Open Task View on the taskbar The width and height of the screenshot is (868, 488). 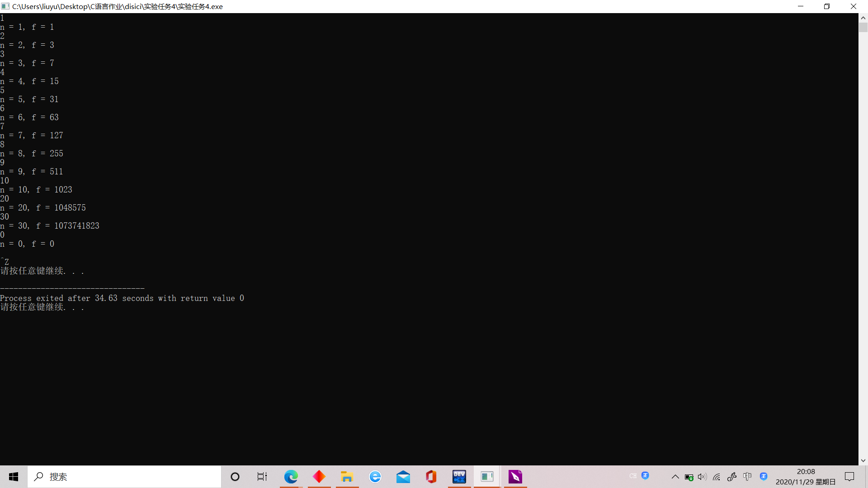[x=262, y=477]
